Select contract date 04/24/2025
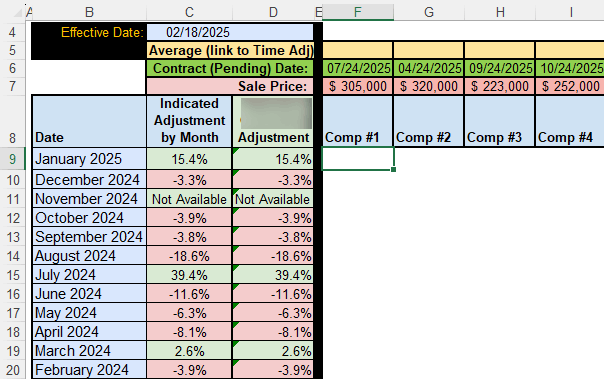Image resolution: width=604 pixels, height=379 pixels. pos(429,69)
